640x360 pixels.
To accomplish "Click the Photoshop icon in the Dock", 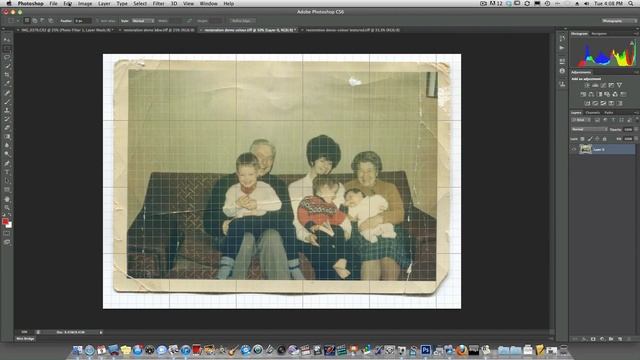I will click(x=425, y=350).
